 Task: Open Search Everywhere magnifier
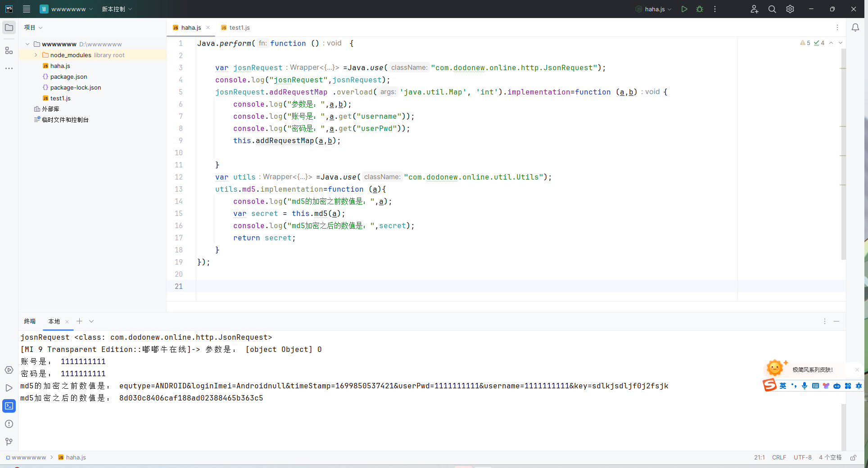click(x=772, y=9)
